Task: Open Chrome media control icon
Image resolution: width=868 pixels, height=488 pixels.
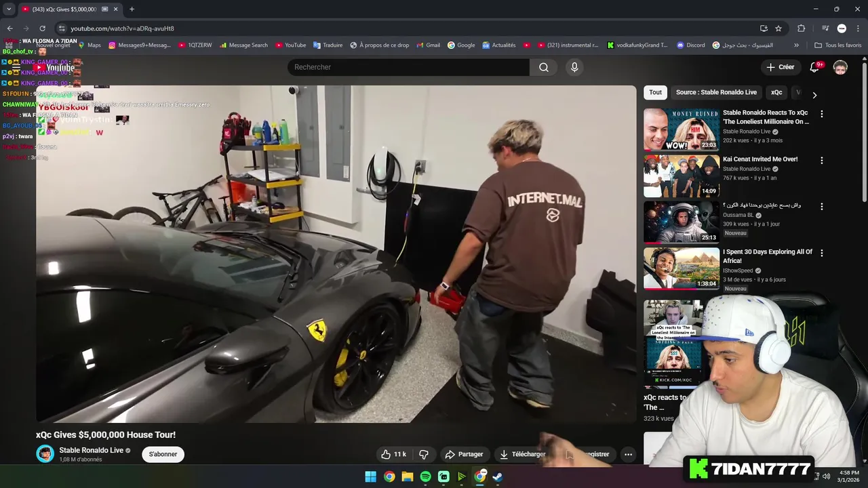Action: 825,28
